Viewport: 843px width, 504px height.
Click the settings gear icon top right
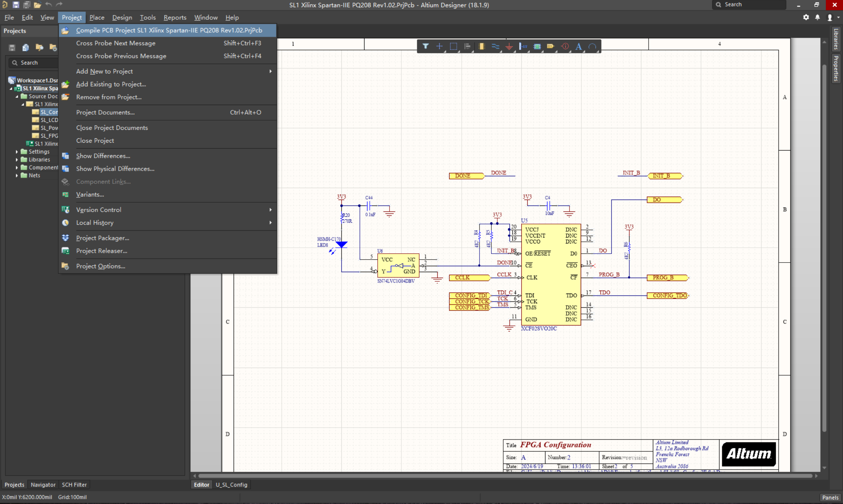tap(806, 17)
